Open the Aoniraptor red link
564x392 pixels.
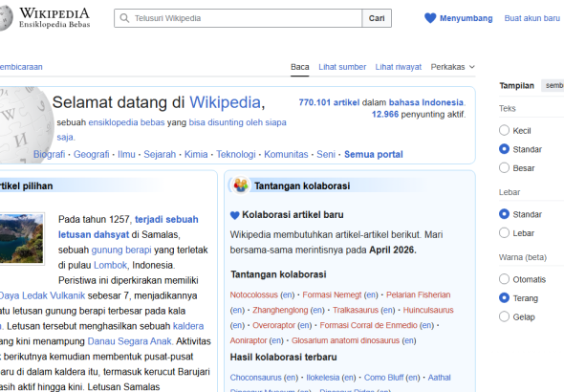249,340
